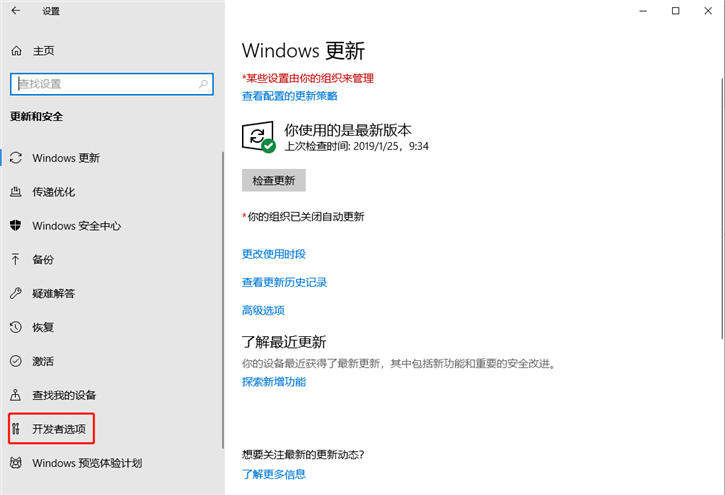Open 查看更新历史记录 link

pyautogui.click(x=285, y=282)
